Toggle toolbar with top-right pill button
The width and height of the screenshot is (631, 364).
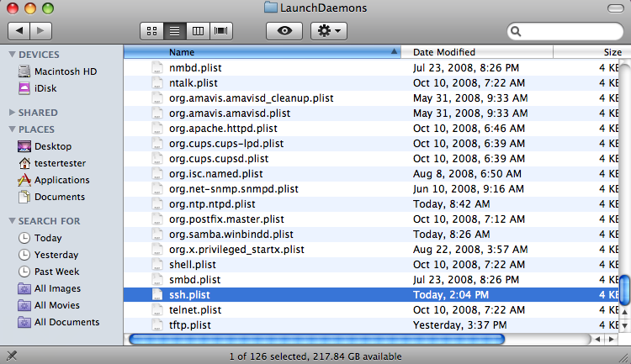click(x=615, y=8)
